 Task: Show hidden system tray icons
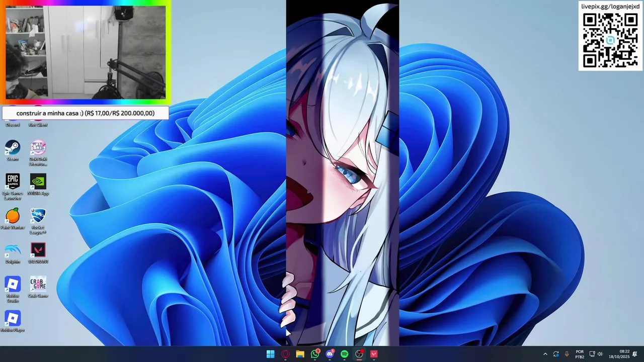click(545, 354)
